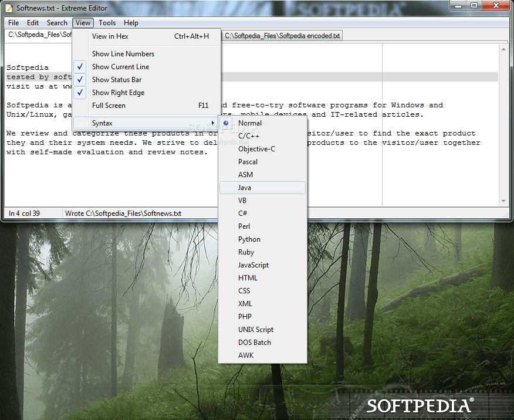Enable Show Line Numbers
514x420 pixels.
click(x=147, y=54)
